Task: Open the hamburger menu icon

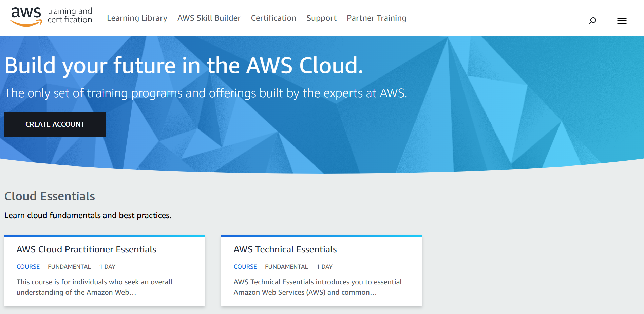Action: (622, 21)
